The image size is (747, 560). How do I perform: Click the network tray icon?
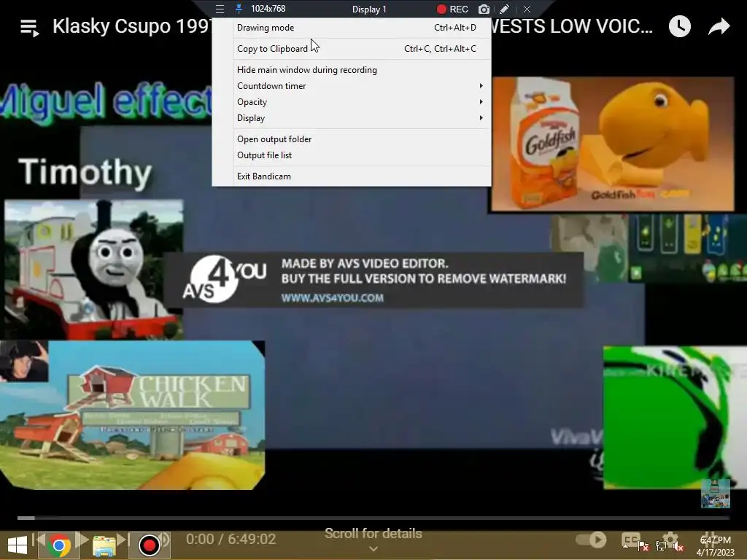661,545
